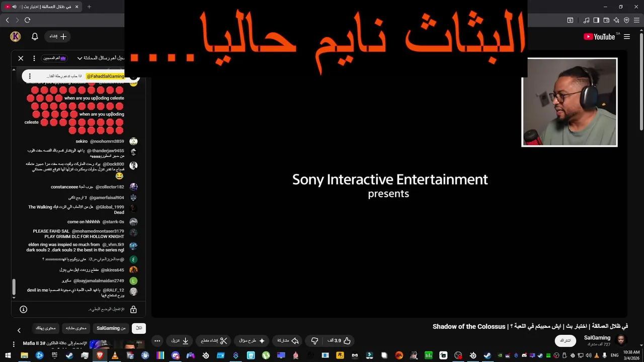
Task: Select the similar content filter chip
Action: pos(76,328)
